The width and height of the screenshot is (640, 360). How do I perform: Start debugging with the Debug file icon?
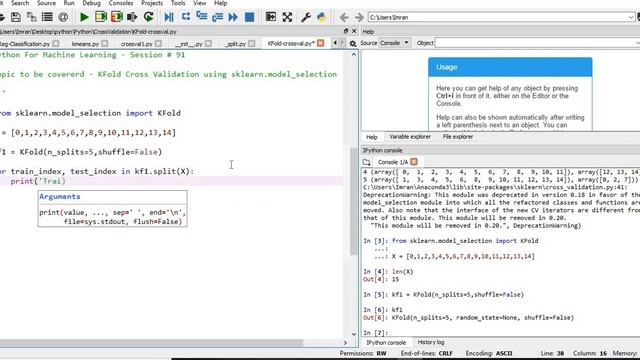(x=169, y=17)
